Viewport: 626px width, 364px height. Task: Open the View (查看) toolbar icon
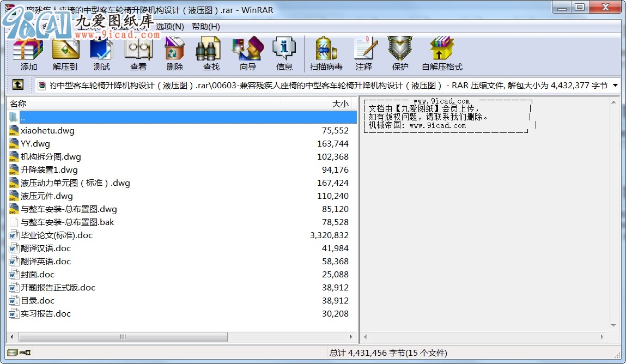click(138, 54)
